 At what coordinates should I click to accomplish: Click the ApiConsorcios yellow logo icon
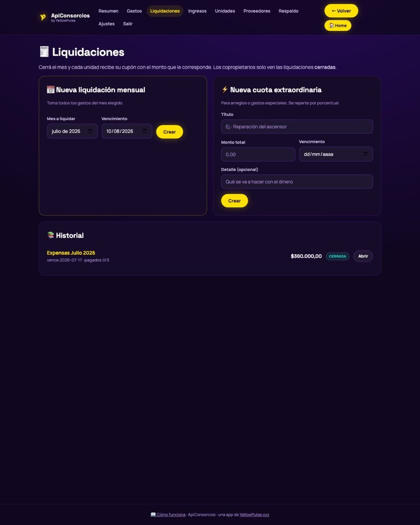tap(43, 17)
